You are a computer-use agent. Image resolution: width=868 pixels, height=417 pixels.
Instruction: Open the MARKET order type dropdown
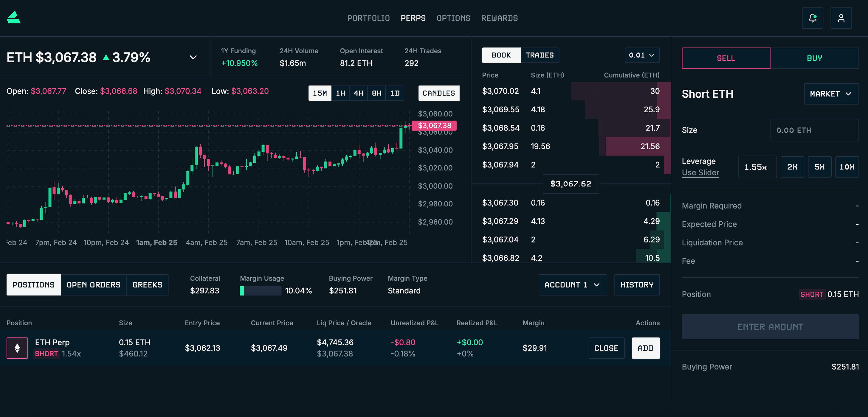pos(831,94)
